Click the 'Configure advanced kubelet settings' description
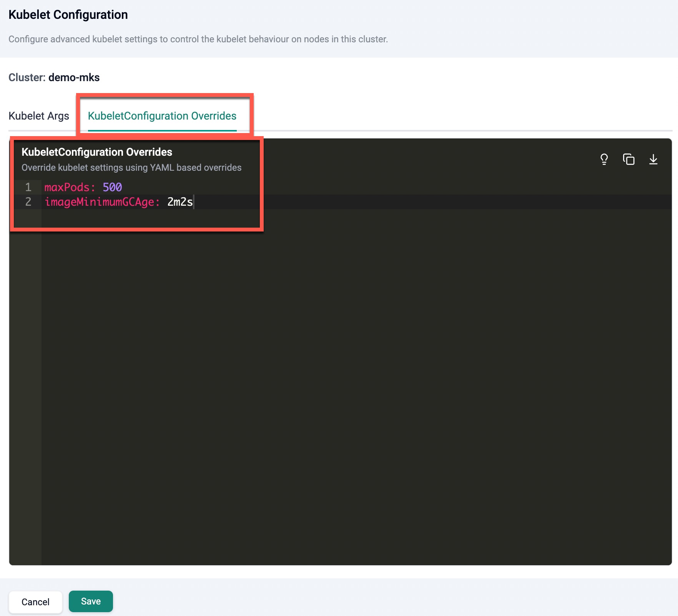 [x=198, y=39]
